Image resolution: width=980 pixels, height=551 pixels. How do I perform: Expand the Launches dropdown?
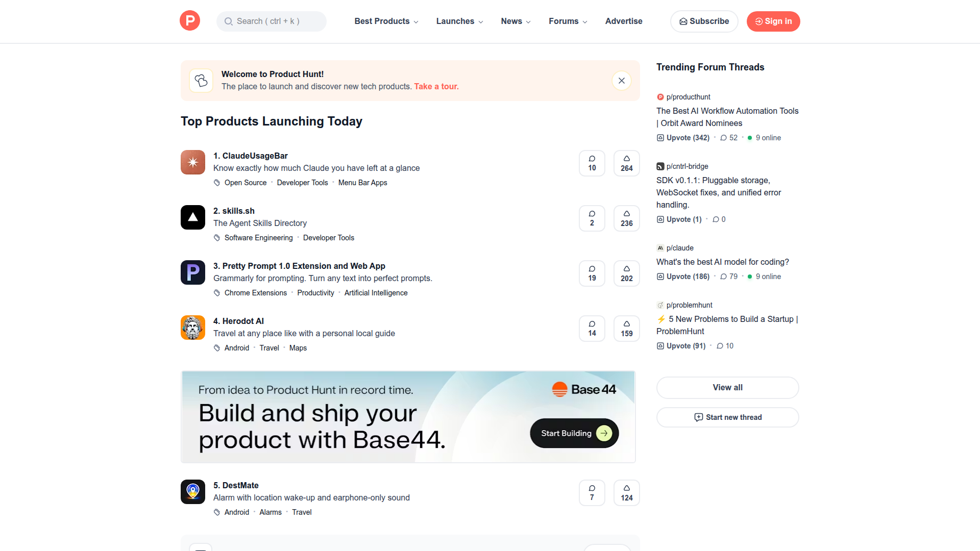point(459,21)
